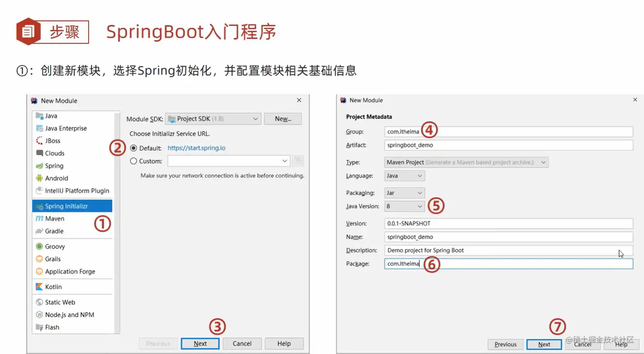Click the Clouds icon
Screen dimensions: 644x354
[x=40, y=153]
